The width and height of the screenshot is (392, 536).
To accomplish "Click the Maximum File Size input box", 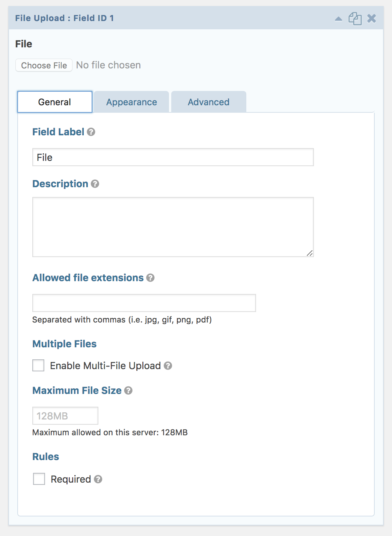I will pos(65,416).
